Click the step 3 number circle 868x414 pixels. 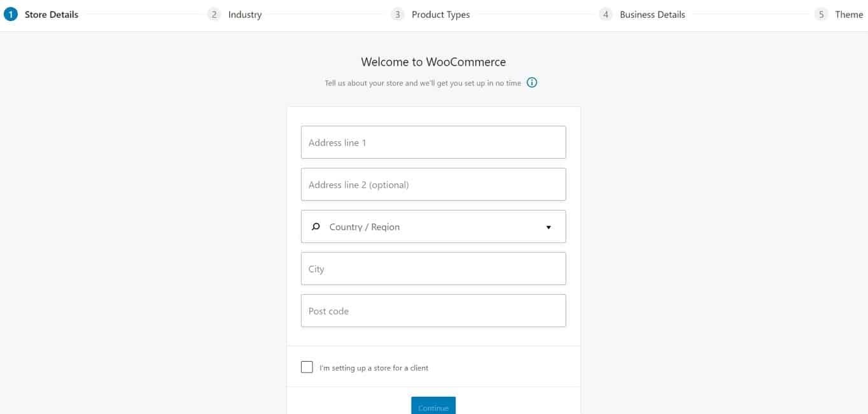pos(398,15)
